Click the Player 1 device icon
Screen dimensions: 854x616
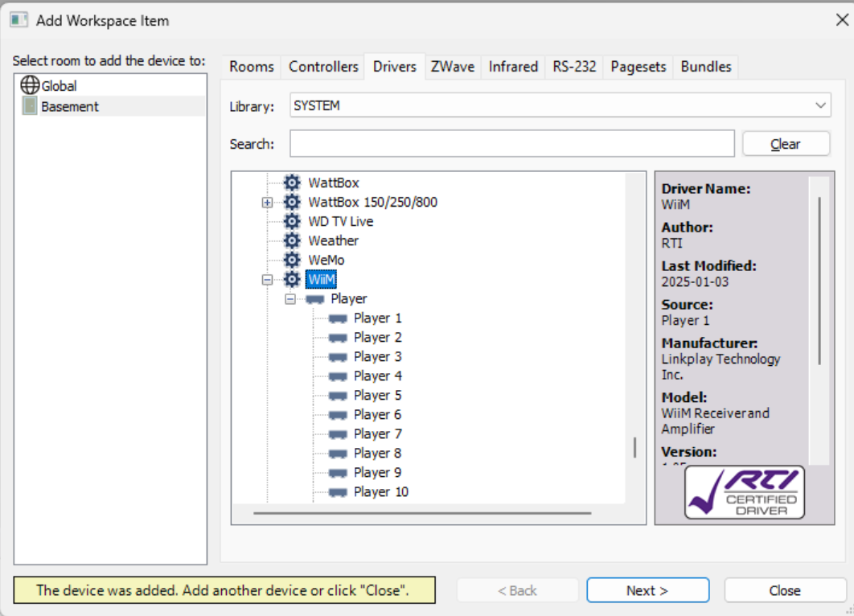coord(339,318)
